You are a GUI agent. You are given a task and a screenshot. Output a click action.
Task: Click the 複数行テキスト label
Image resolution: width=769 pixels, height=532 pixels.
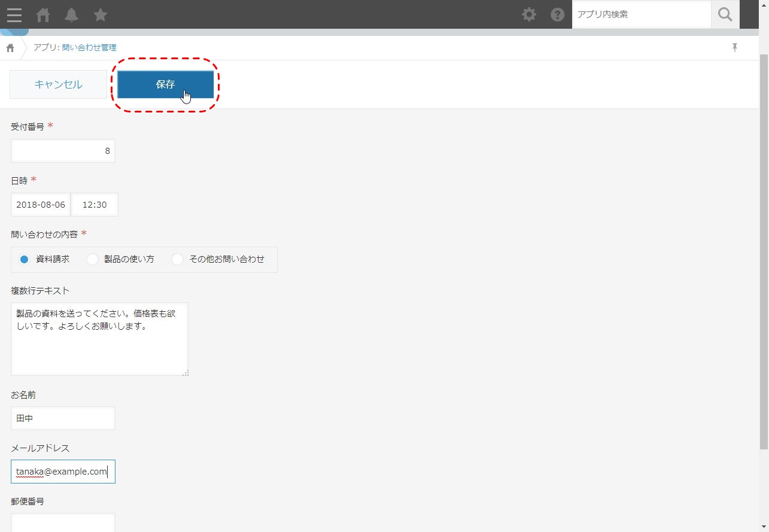(x=40, y=291)
